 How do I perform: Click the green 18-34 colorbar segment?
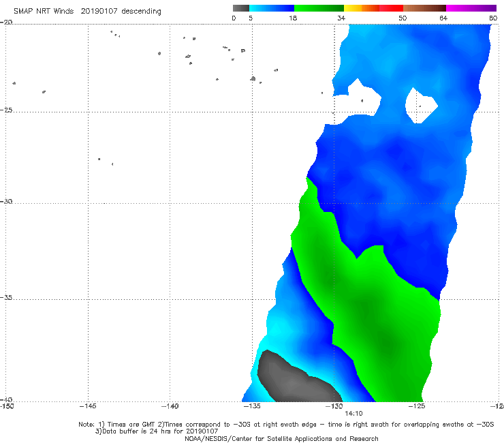pyautogui.click(x=319, y=8)
